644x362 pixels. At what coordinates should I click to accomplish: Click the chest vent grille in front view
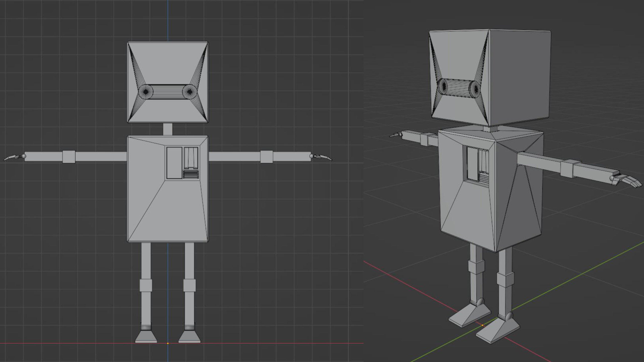[191, 174]
